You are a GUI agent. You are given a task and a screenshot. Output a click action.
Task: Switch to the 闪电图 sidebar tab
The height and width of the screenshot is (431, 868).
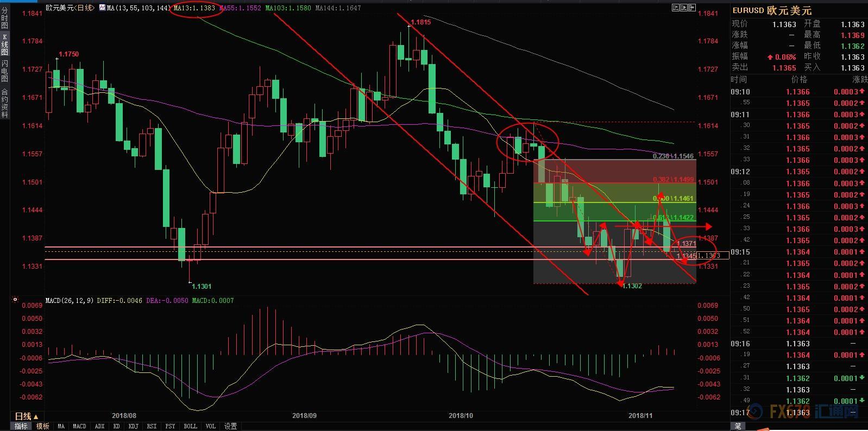(x=4, y=71)
